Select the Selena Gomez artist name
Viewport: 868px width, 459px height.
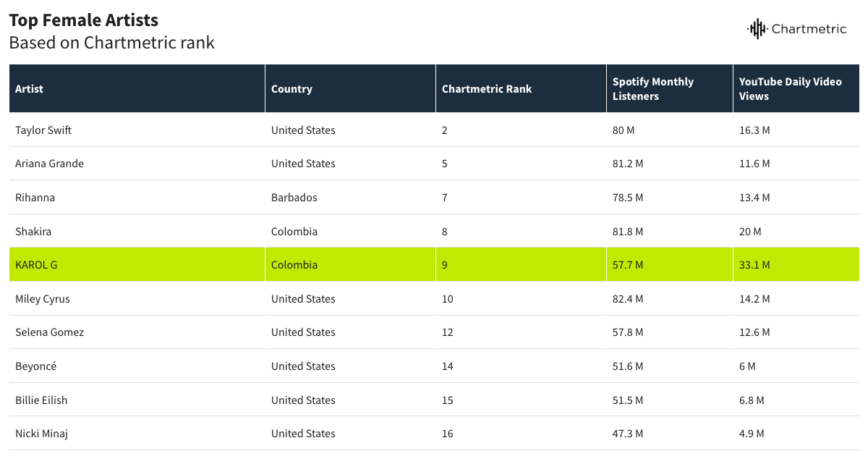pyautogui.click(x=49, y=332)
